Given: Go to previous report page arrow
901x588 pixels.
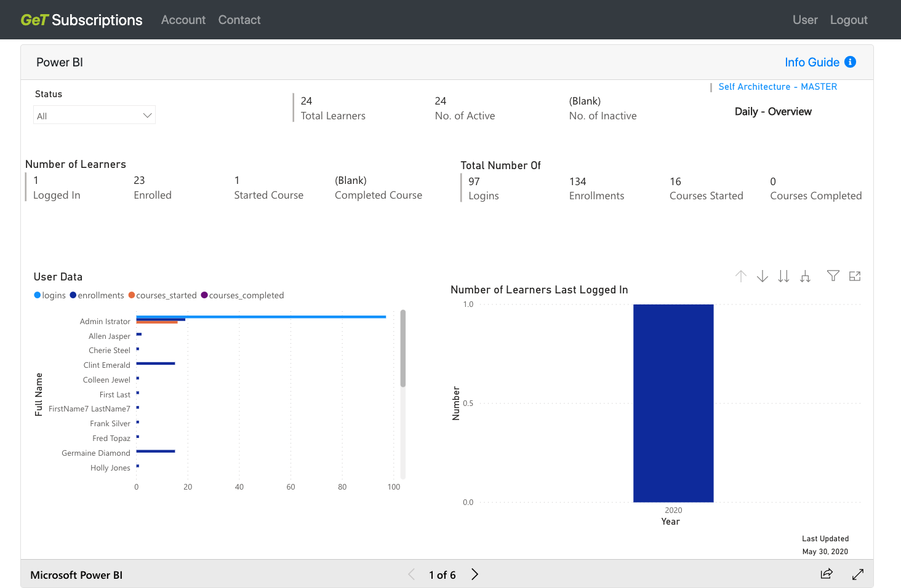Looking at the screenshot, I should (x=411, y=574).
